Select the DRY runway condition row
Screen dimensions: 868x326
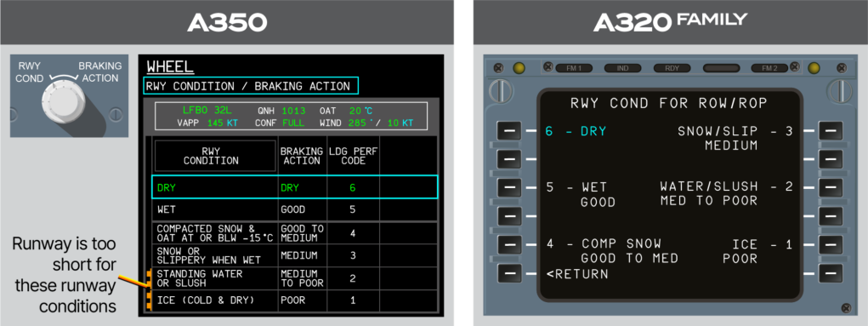(x=294, y=187)
